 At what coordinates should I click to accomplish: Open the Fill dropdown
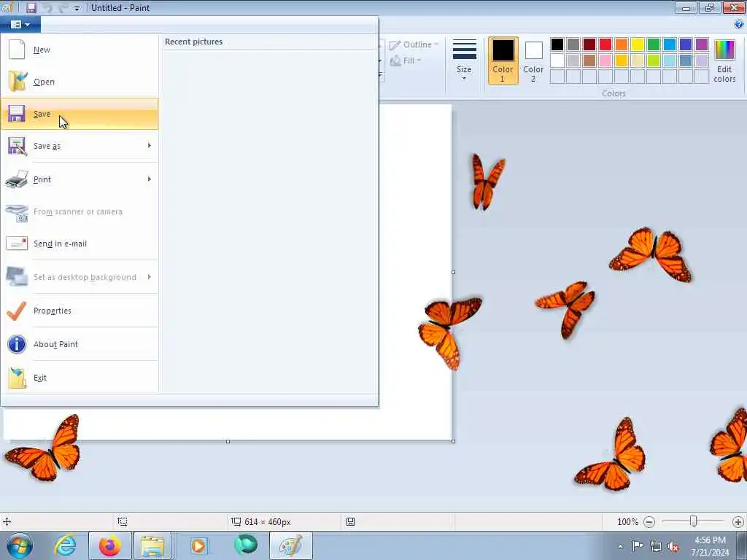[406, 61]
